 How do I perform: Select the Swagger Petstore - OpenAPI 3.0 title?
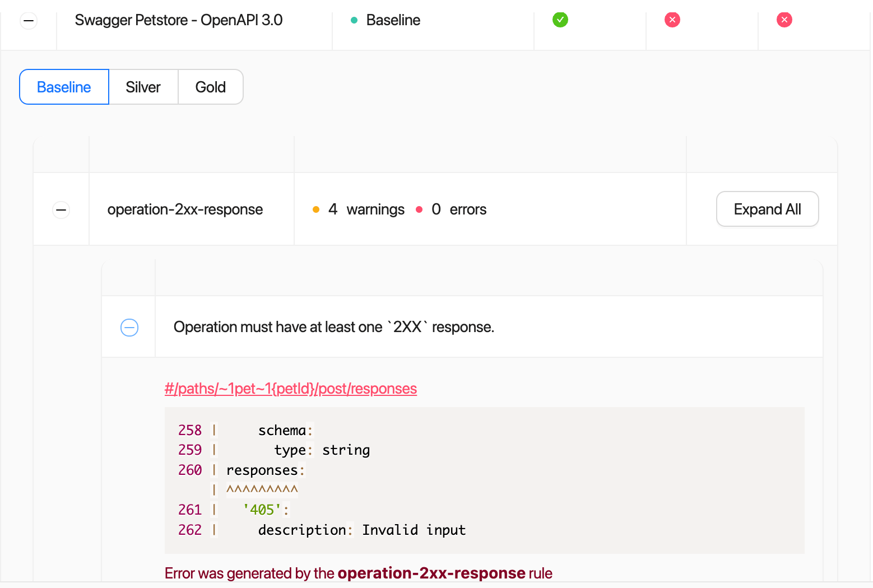(x=179, y=20)
